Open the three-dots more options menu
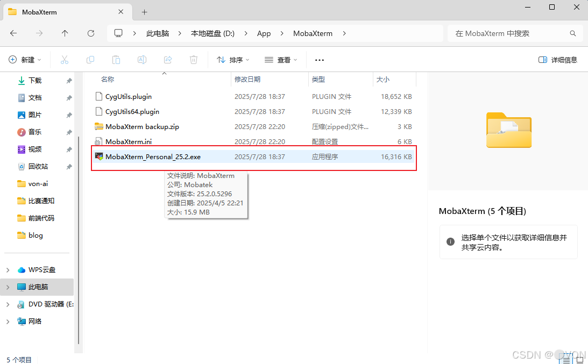588x364 pixels. (x=320, y=60)
